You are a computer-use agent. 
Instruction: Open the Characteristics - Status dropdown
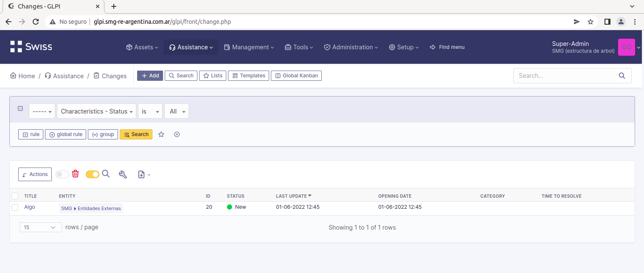click(96, 111)
